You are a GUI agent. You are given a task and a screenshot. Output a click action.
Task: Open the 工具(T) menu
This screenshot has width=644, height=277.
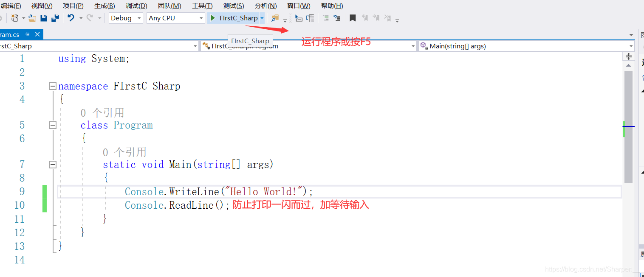(x=202, y=6)
